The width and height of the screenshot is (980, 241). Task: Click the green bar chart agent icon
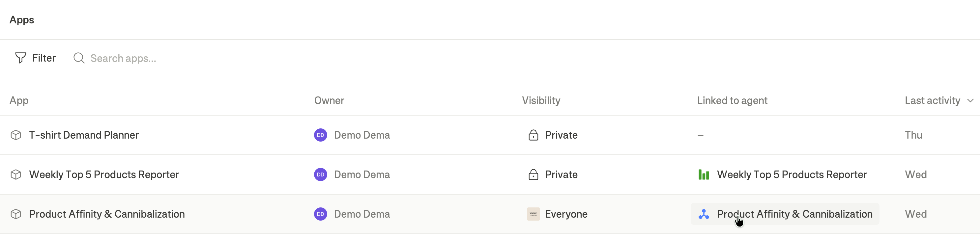pos(704,174)
